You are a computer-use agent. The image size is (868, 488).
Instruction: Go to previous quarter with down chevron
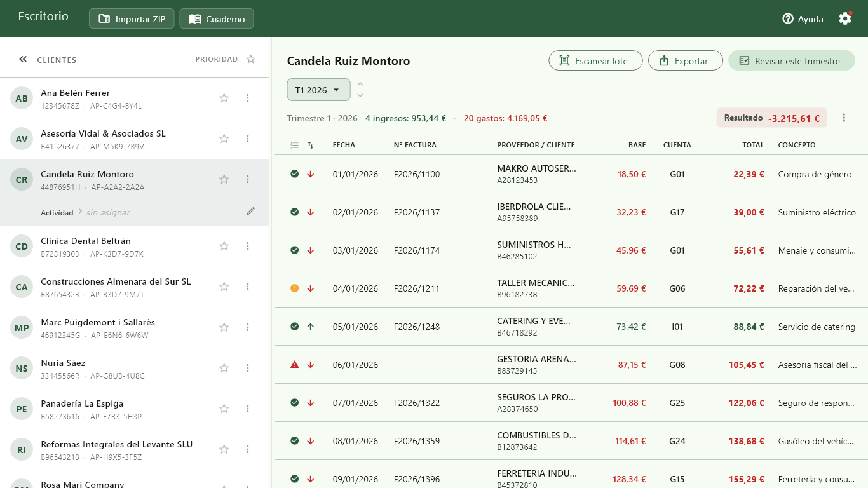tap(360, 95)
